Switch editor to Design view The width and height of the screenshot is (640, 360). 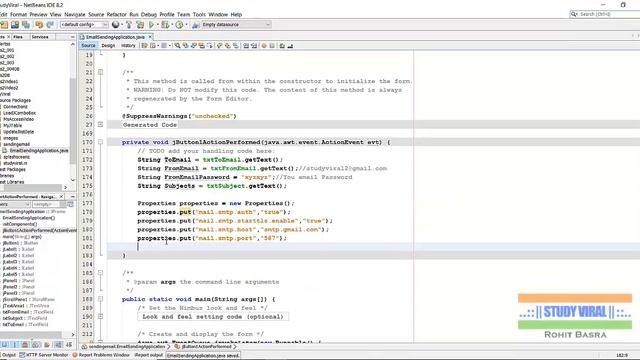click(x=108, y=46)
